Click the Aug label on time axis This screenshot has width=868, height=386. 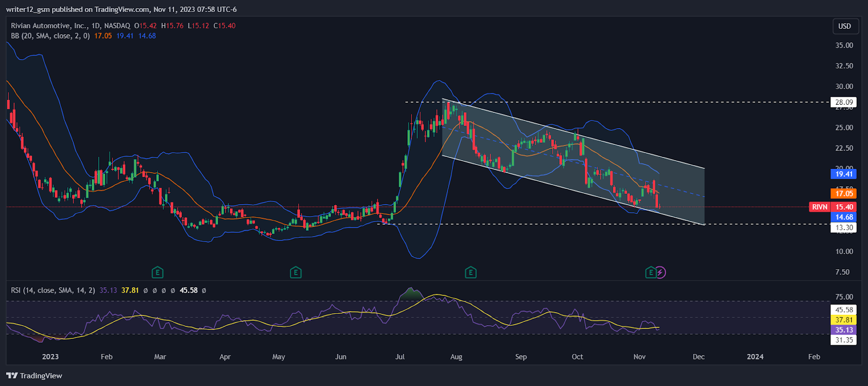click(456, 357)
